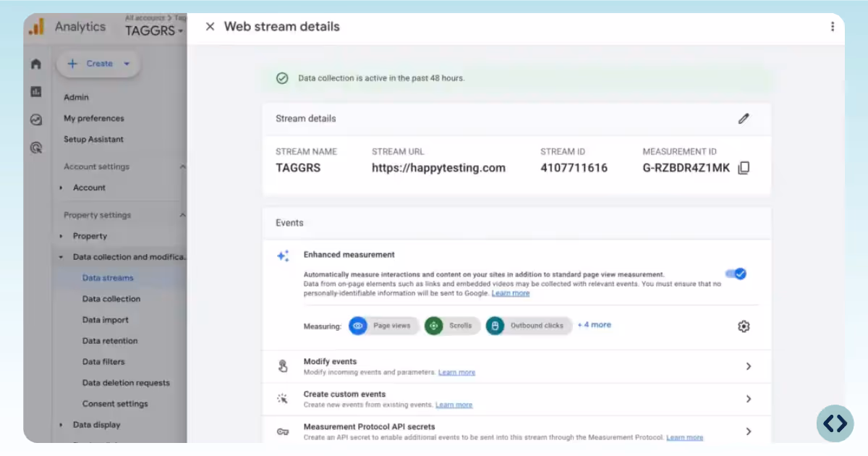This screenshot has width=868, height=456.
Task: Open Enhanced measurement settings gear
Action: 744,326
